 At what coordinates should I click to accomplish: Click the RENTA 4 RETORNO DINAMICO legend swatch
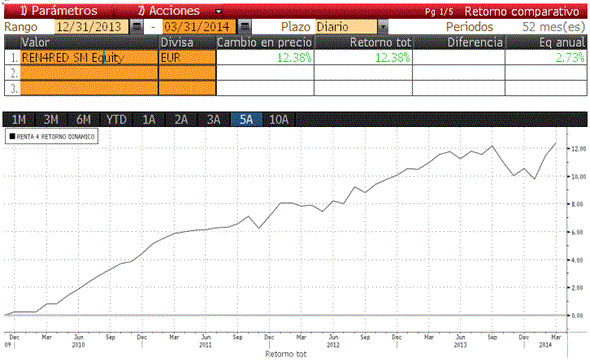(x=12, y=137)
